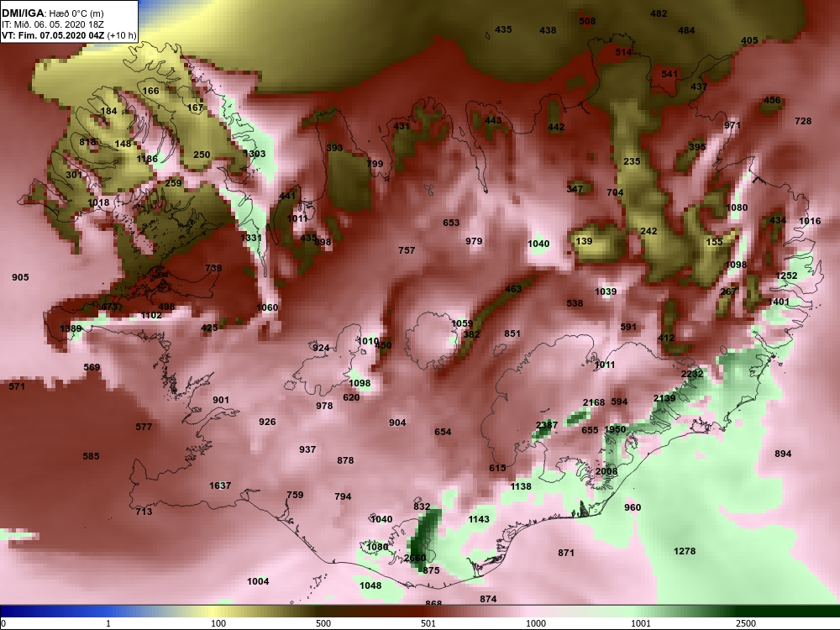
Task: Click the 738 value on the map
Action: point(213,268)
